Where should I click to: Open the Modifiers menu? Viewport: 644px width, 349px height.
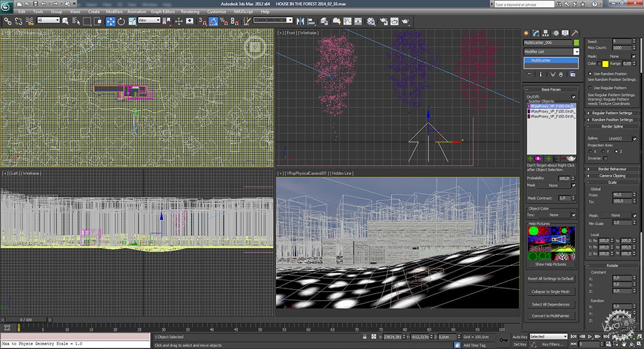[114, 12]
